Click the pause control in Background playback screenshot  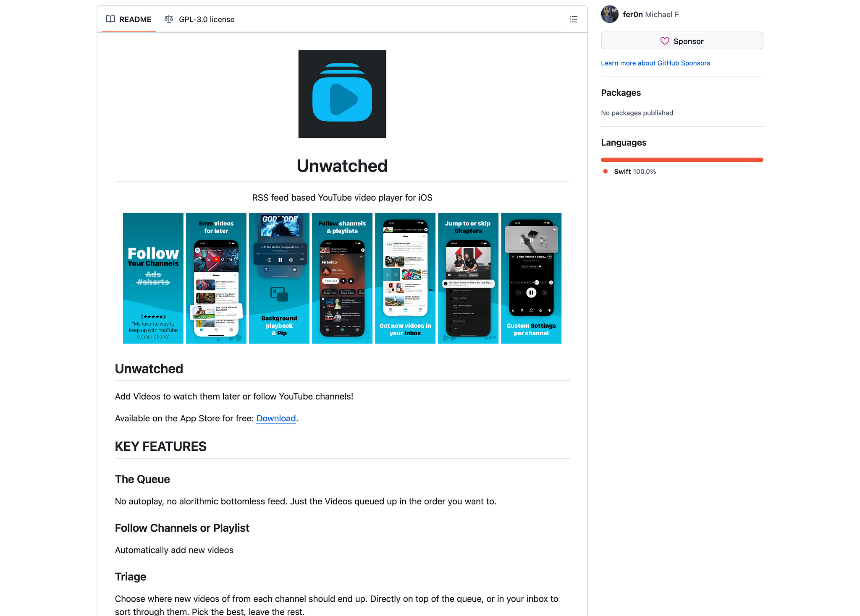click(x=280, y=260)
